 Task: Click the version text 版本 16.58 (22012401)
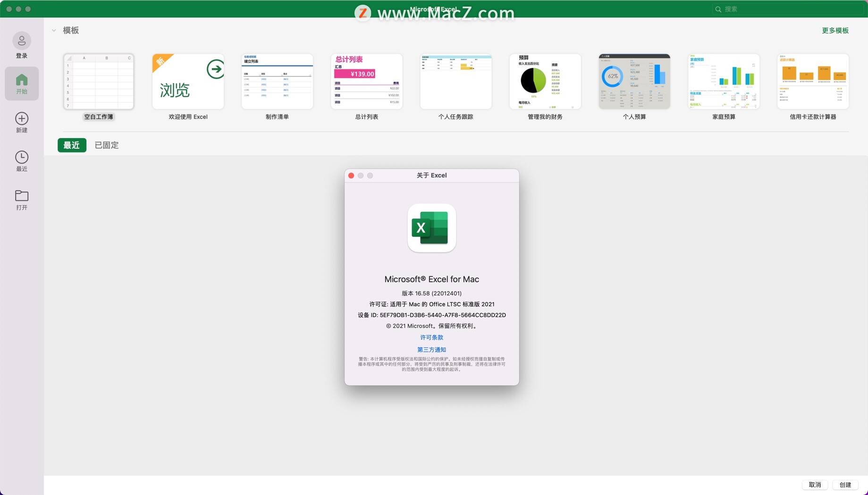(431, 294)
